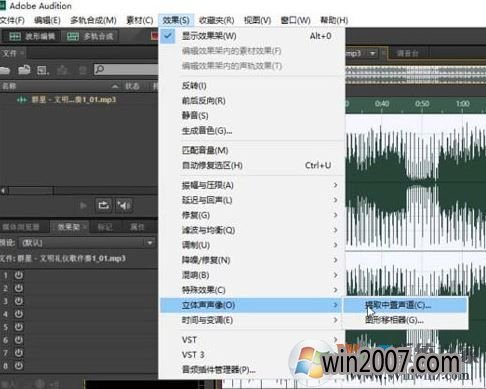Open file folder icon in Files panel
The image size is (486, 389).
pyautogui.click(x=5, y=70)
